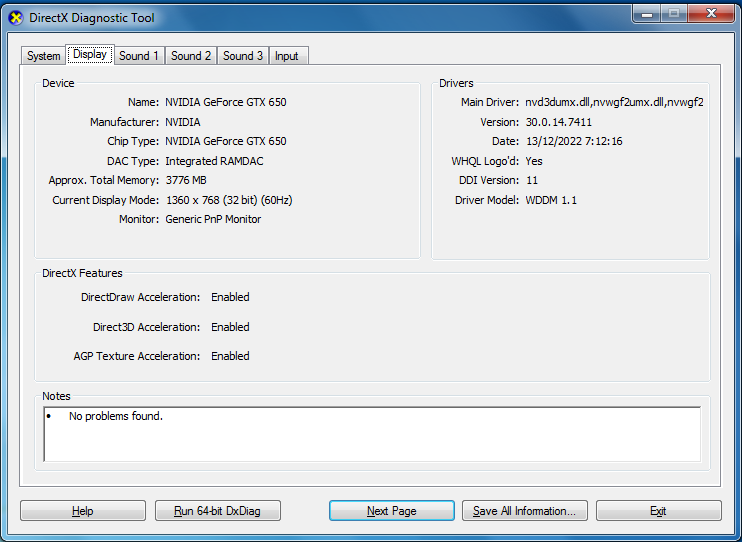Click the 'DirectDraw Acceleration:' label
This screenshot has height=542, width=742.
click(x=141, y=297)
